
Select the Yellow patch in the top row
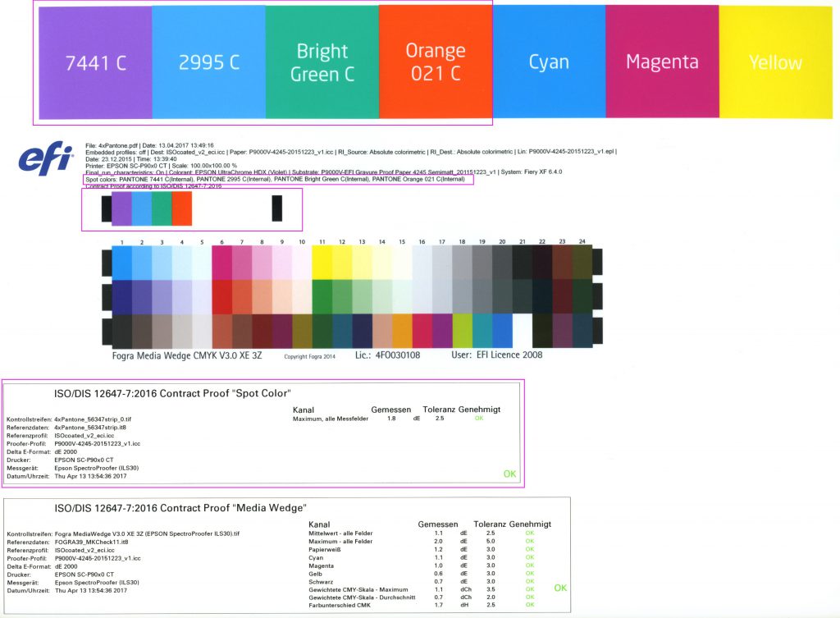click(x=774, y=61)
